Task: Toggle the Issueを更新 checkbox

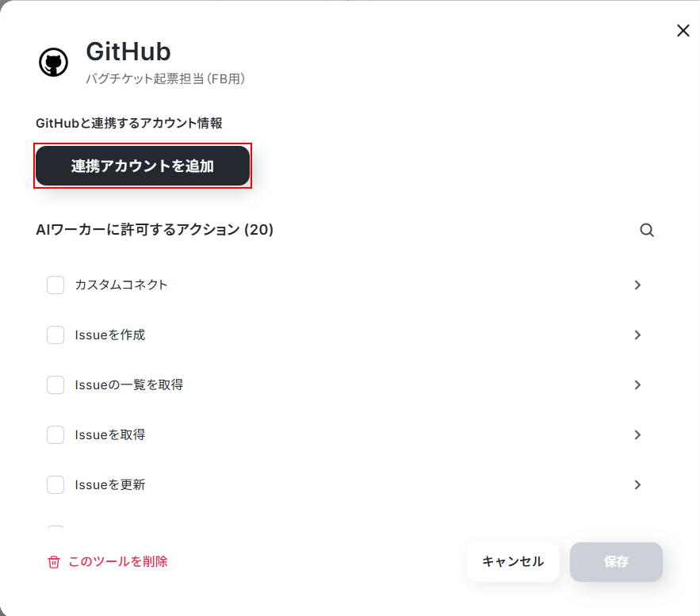Action: [55, 484]
